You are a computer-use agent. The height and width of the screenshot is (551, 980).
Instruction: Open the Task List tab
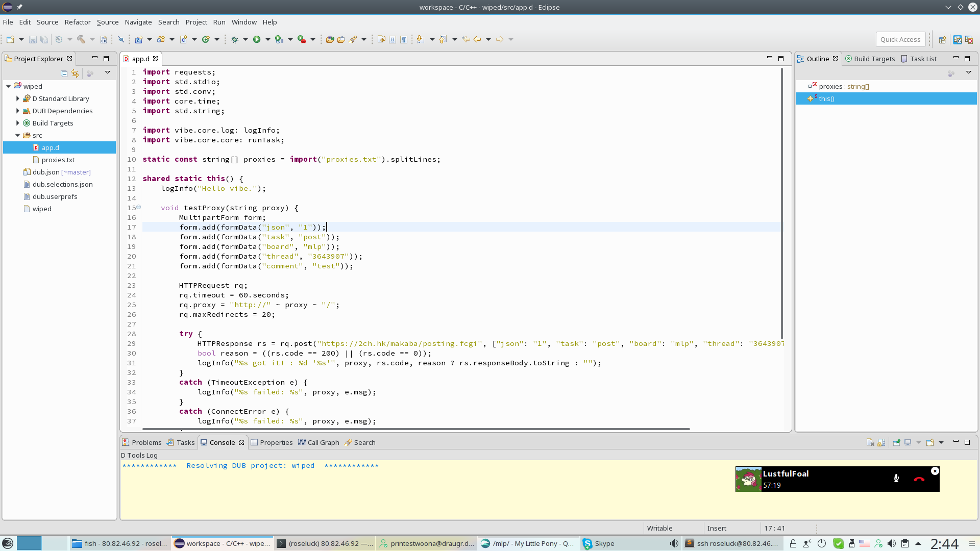pyautogui.click(x=919, y=59)
